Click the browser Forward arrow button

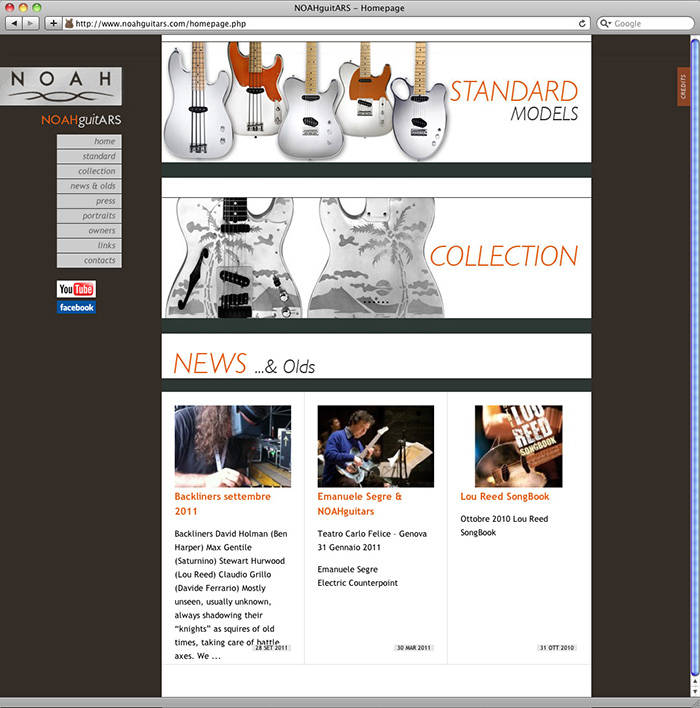tap(30, 23)
